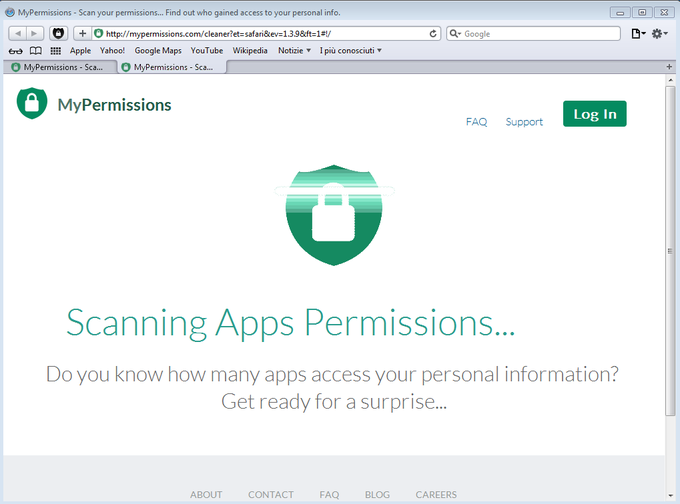
Task: Click the FAQ footer link
Action: (x=329, y=494)
